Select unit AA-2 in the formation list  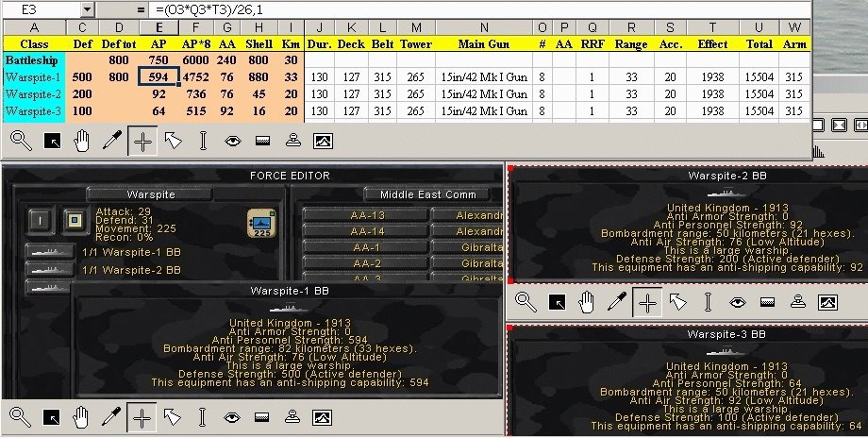(x=367, y=263)
